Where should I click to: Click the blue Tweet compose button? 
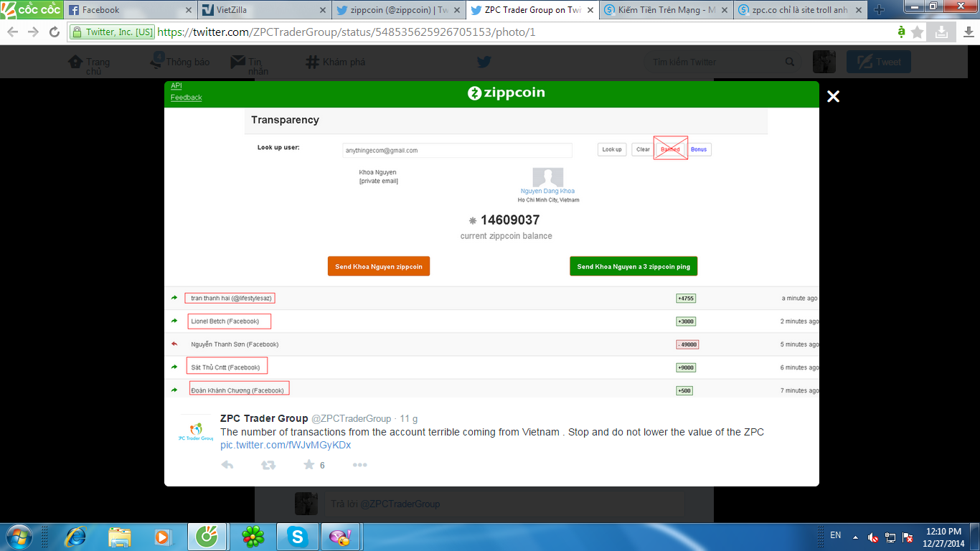click(x=879, y=62)
